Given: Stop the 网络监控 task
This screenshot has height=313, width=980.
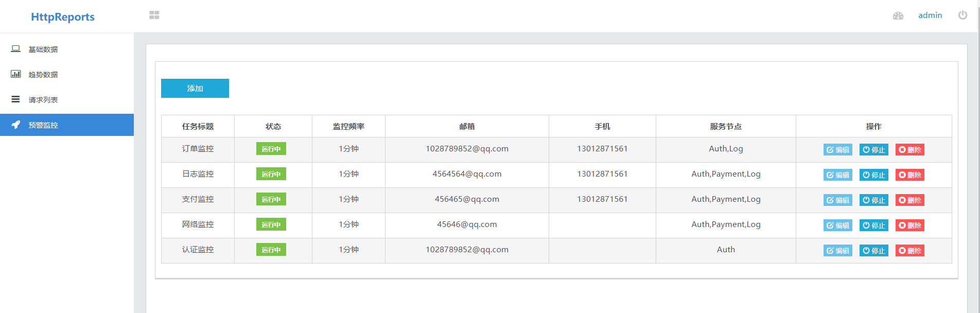Looking at the screenshot, I should tap(874, 225).
